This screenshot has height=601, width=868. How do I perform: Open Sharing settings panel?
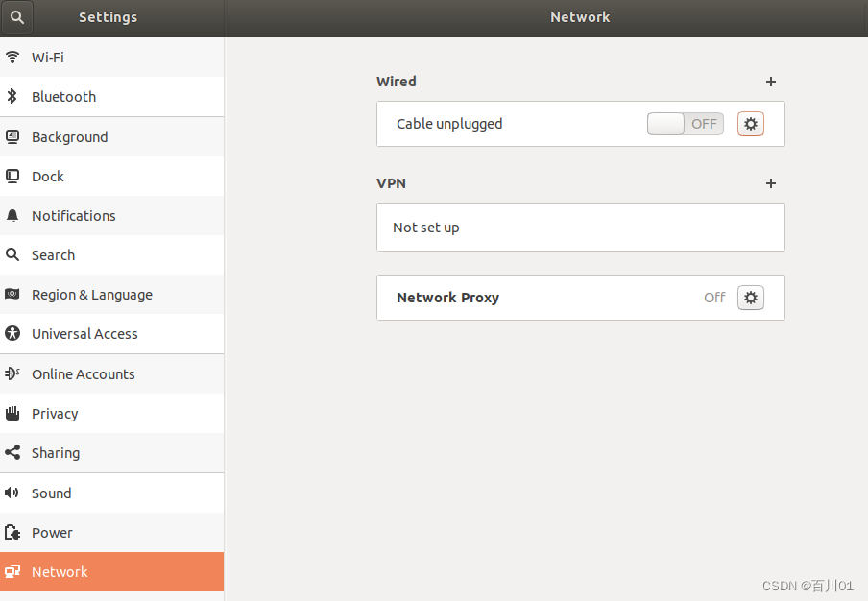[111, 452]
